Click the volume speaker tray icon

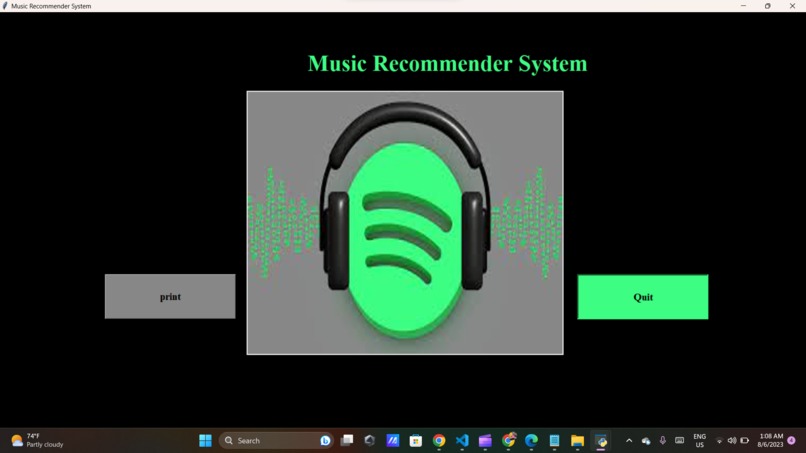(732, 441)
